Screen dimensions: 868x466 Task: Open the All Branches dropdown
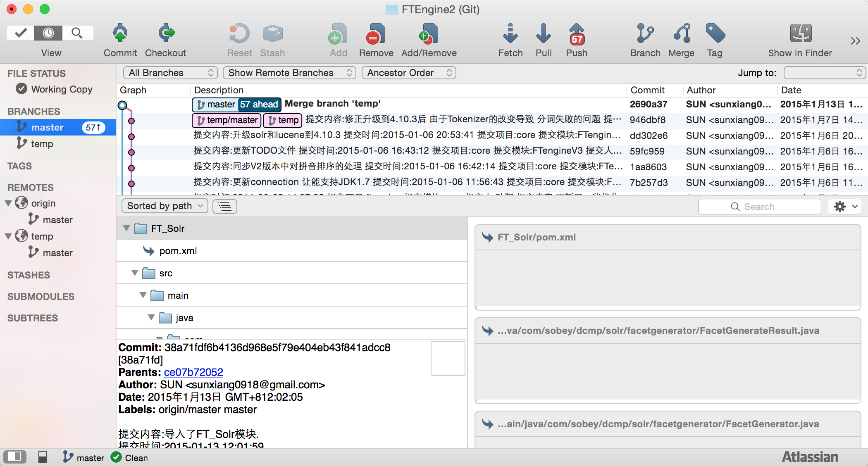[x=170, y=73]
